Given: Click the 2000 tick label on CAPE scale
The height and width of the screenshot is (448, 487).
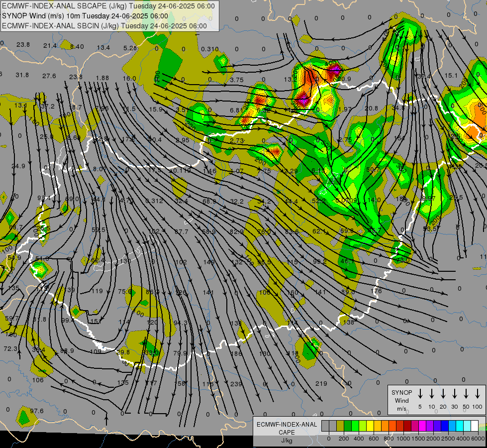Looking at the screenshot, I should click(433, 439).
